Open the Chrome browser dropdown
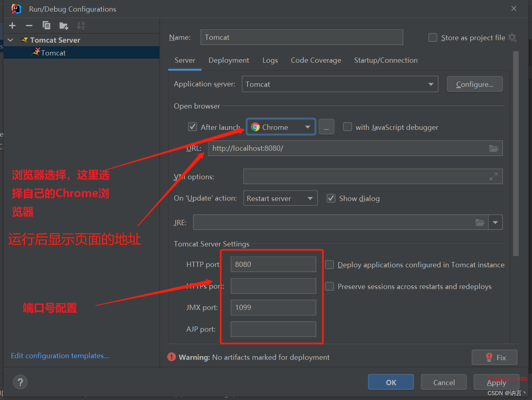This screenshot has height=400, width=532. (x=281, y=127)
